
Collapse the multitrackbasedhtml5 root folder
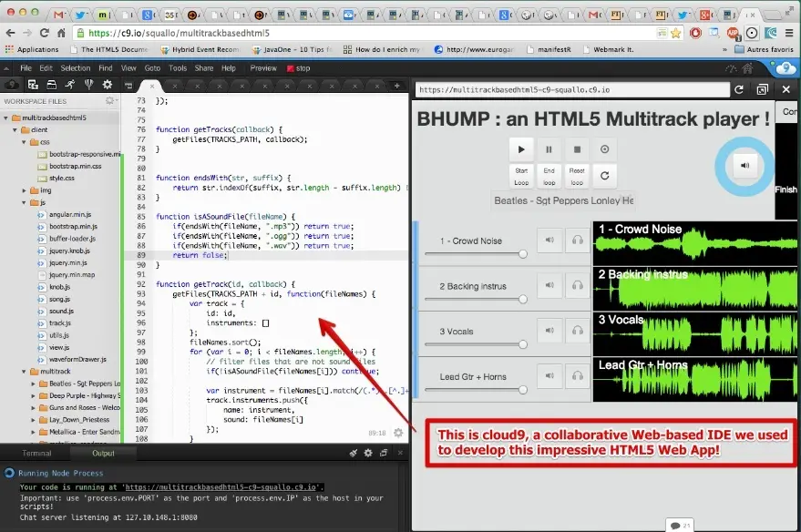6,118
